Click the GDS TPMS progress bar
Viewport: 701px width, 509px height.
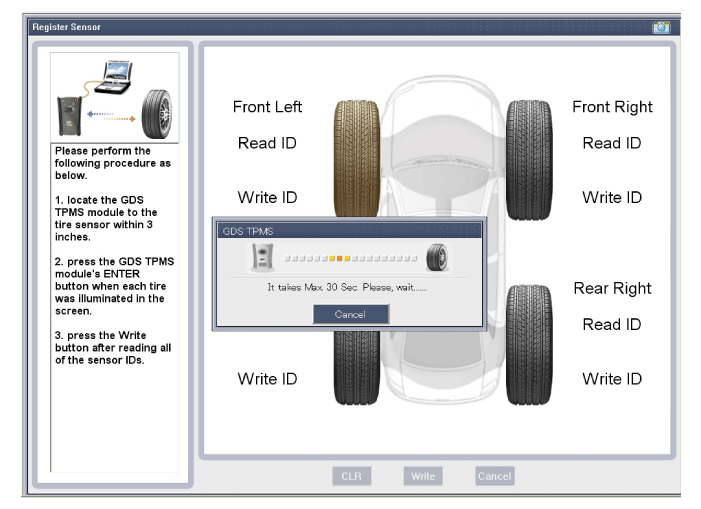(x=350, y=259)
